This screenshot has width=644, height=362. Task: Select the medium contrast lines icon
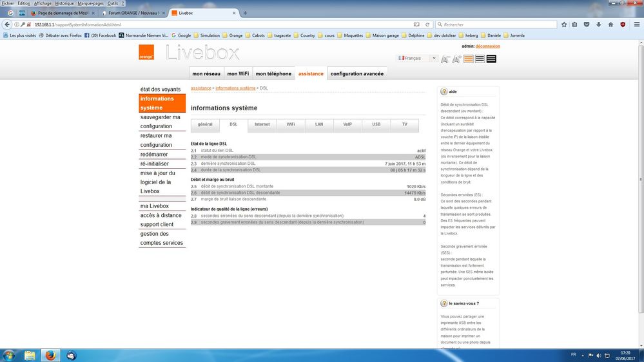tap(480, 59)
